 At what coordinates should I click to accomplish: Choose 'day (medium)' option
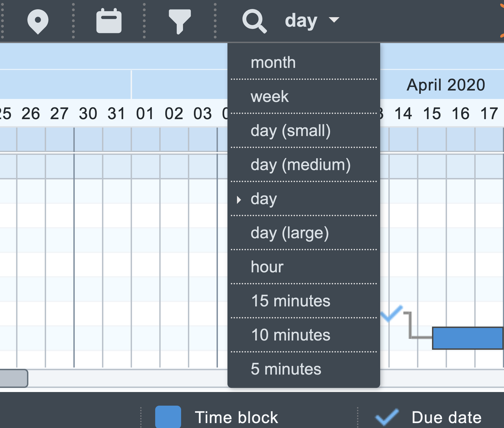[300, 165]
